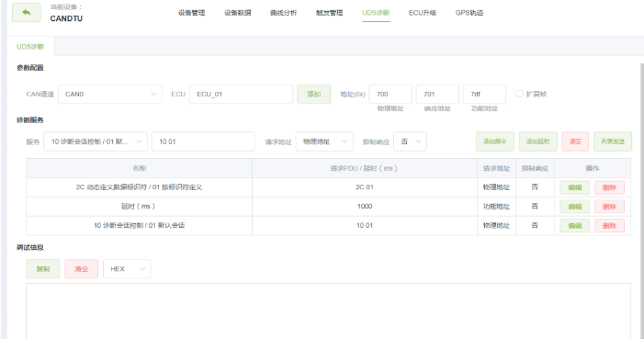
Task: Click the 列表发送 button
Action: (x=613, y=141)
